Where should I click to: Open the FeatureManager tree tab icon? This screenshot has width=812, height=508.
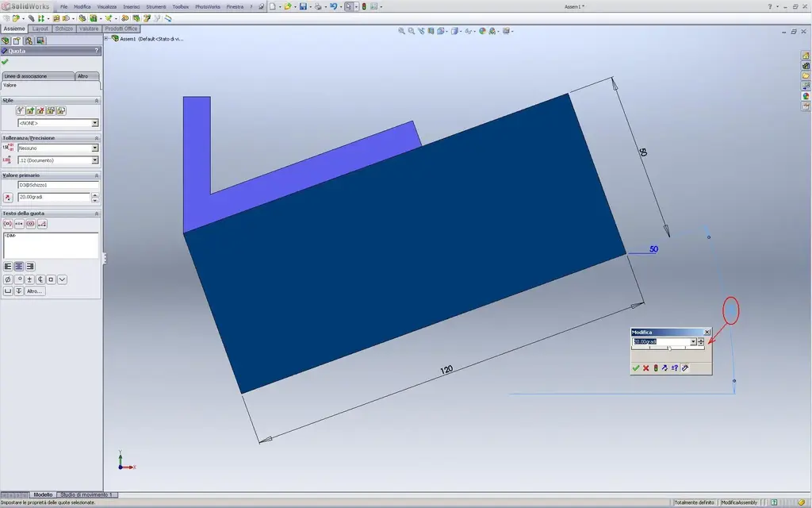(x=6, y=40)
